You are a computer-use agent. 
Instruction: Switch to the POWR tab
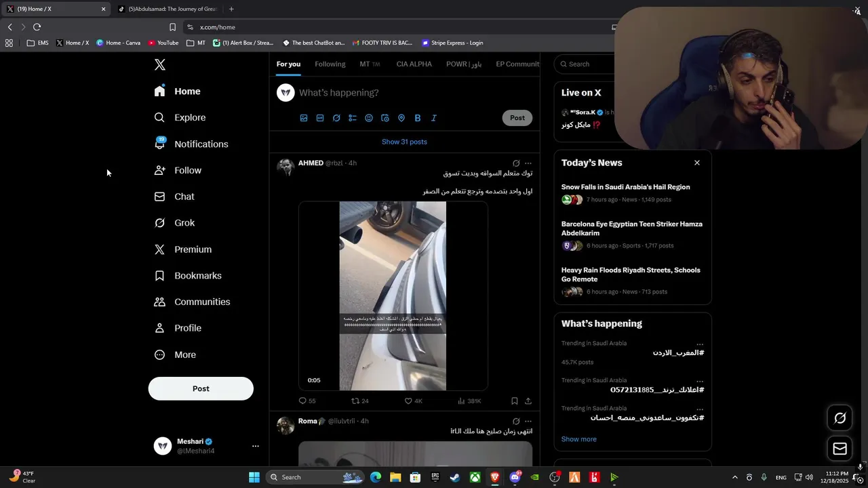464,64
